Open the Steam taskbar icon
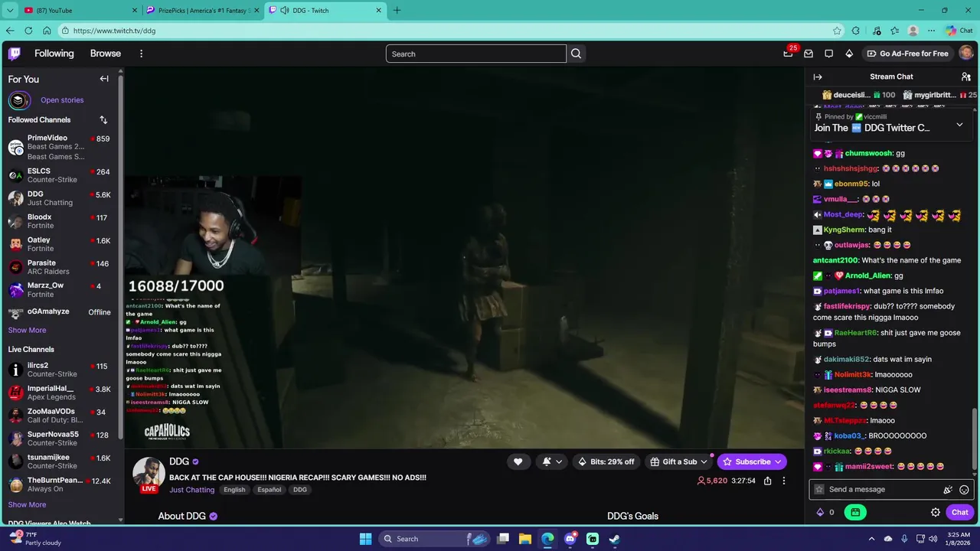Screen dimensions: 980x551 click(x=614, y=539)
